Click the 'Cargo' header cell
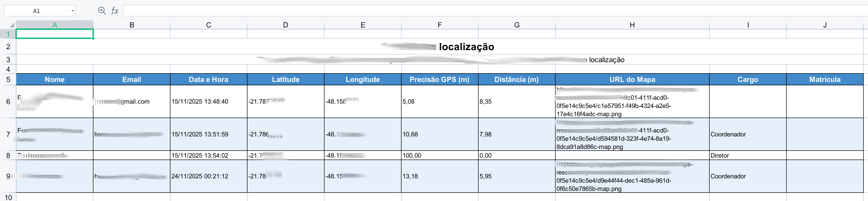 [748, 79]
